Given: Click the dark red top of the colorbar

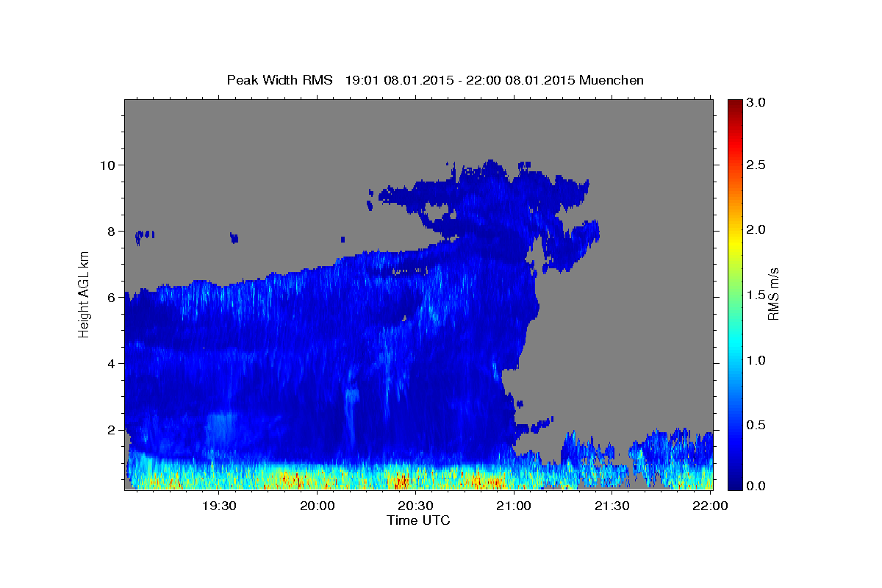Looking at the screenshot, I should click(x=734, y=104).
